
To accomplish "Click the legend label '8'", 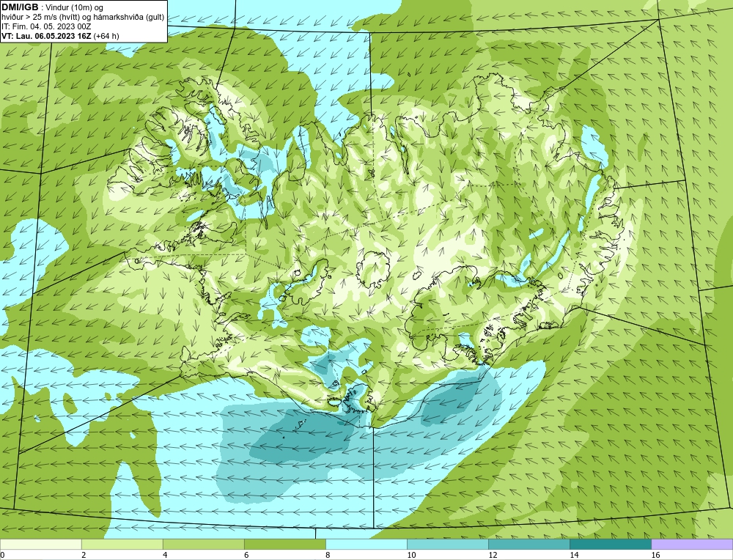I will [328, 555].
